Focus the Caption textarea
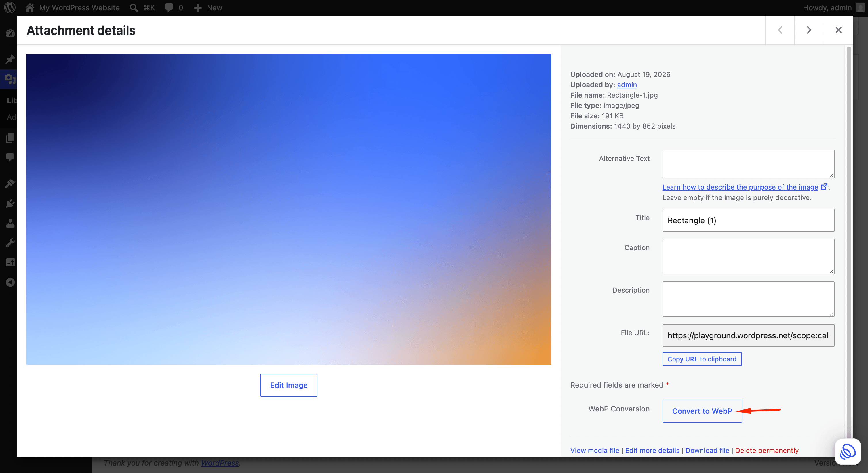Viewport: 868px width, 473px height. (x=748, y=257)
